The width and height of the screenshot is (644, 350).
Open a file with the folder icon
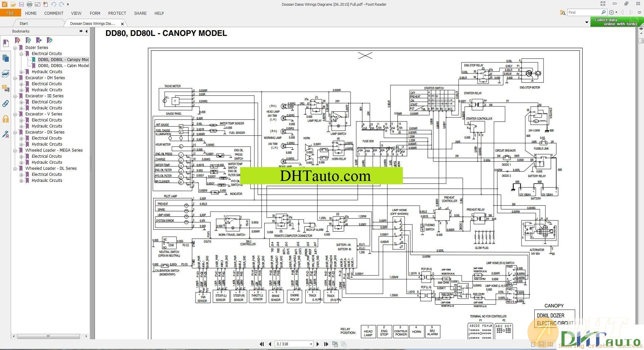[13, 4]
